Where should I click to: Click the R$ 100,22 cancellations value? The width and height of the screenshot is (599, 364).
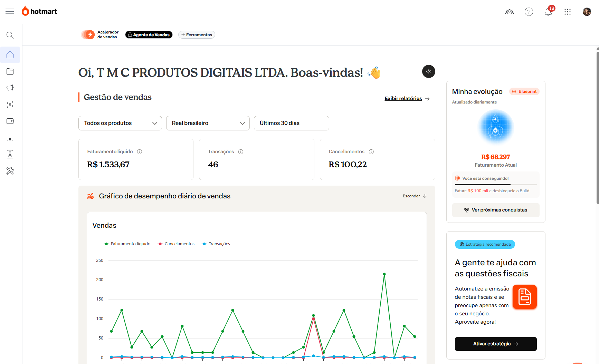(348, 165)
